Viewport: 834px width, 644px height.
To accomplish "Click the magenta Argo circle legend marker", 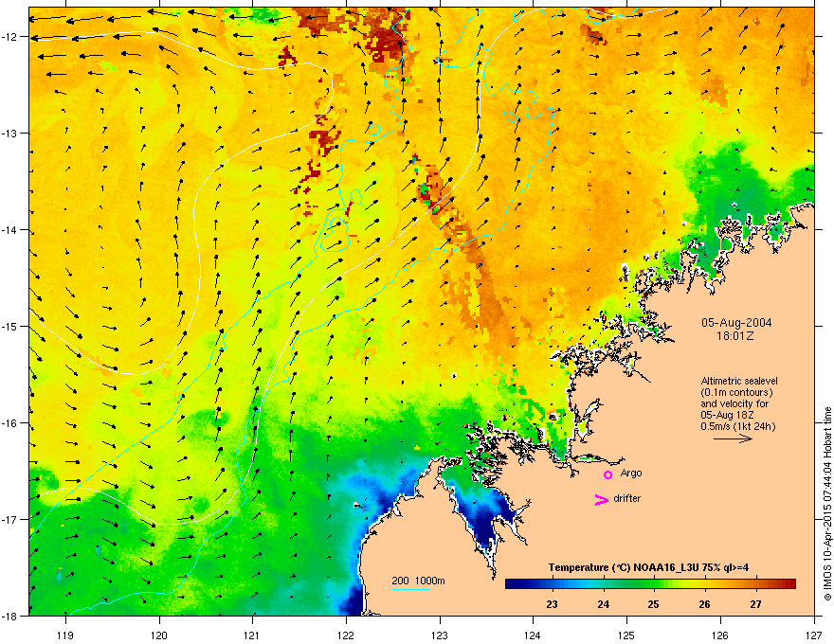I will point(607,475).
